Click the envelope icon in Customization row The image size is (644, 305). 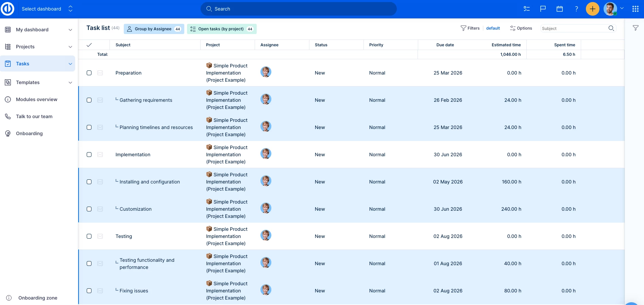(x=100, y=209)
